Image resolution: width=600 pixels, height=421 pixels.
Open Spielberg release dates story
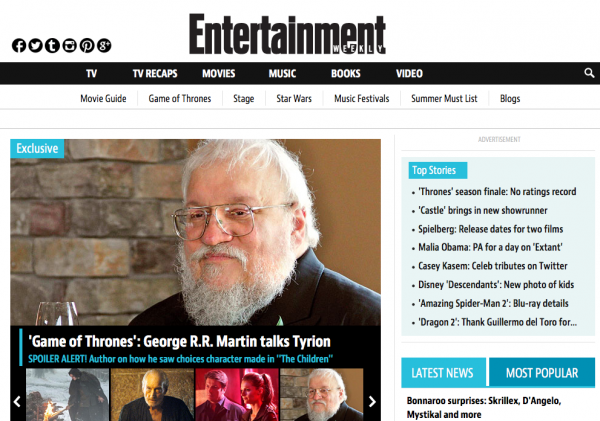[x=491, y=229]
